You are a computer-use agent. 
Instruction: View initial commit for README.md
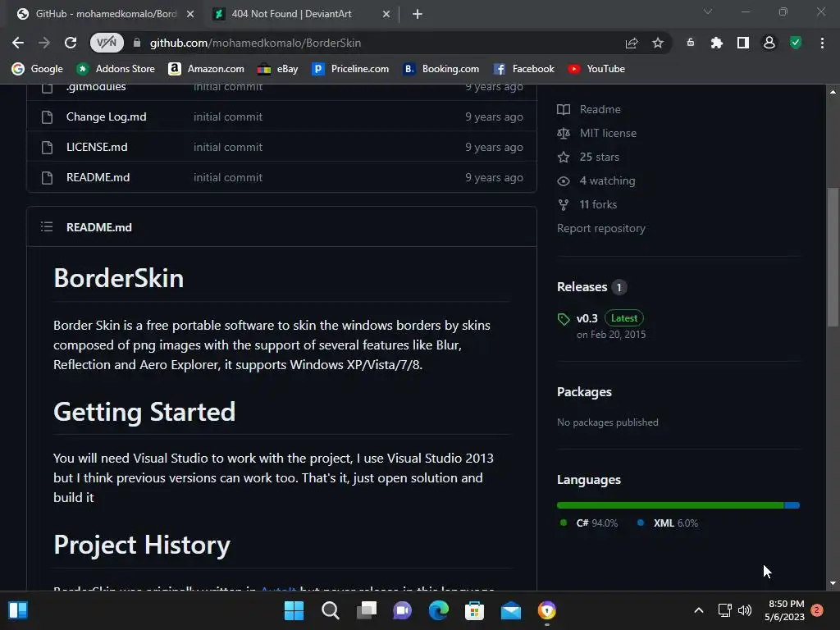click(x=228, y=177)
